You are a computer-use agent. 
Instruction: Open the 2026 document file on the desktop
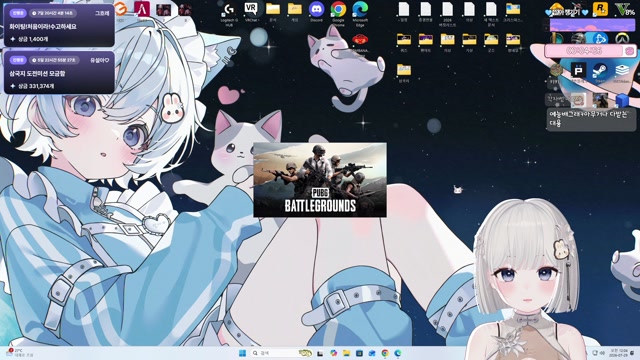[x=447, y=14]
